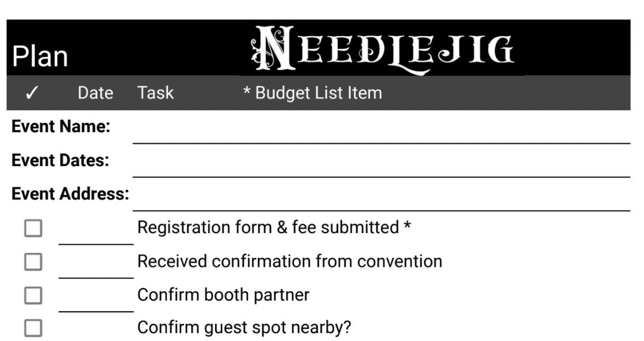Tick the Received confirmation from convention checkbox
Viewport: 644px width, 341px height.
33,262
